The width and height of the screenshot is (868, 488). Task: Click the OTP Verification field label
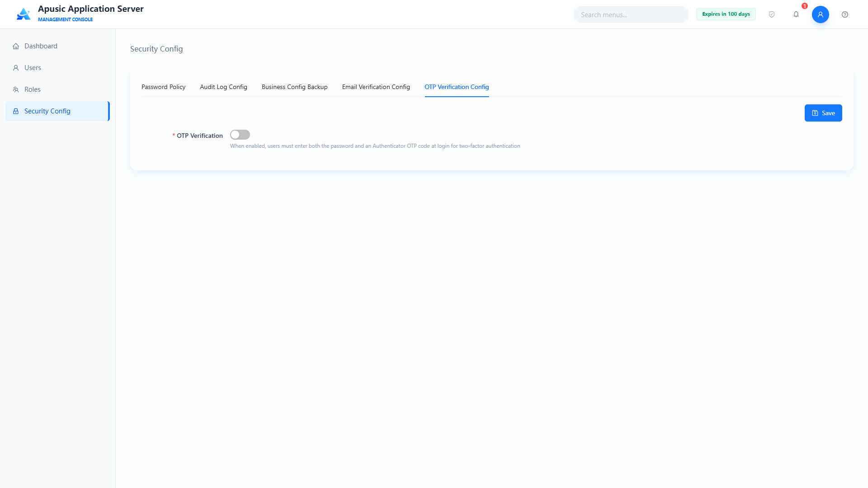200,136
